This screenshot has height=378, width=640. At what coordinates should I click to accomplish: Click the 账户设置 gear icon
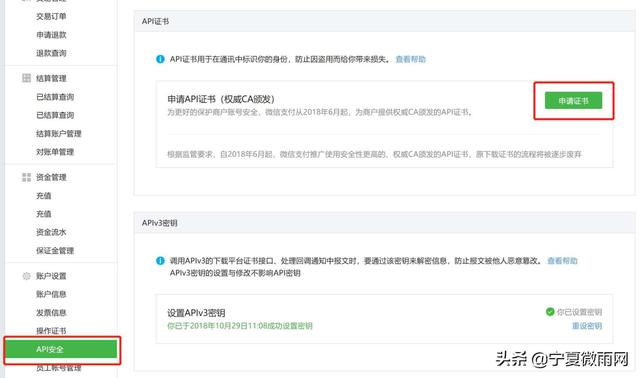(27, 276)
